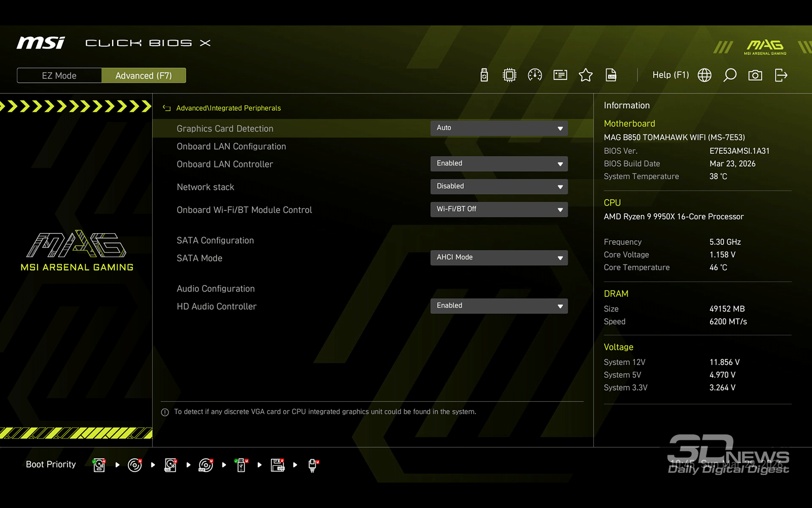Open the SATA Mode AHCI dropdown

click(x=499, y=258)
